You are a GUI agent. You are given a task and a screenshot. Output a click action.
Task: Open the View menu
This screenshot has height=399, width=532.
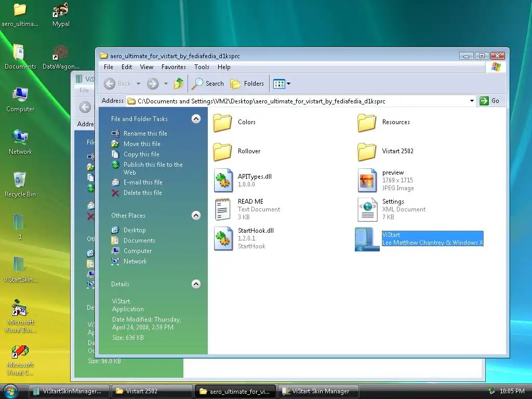coord(147,67)
